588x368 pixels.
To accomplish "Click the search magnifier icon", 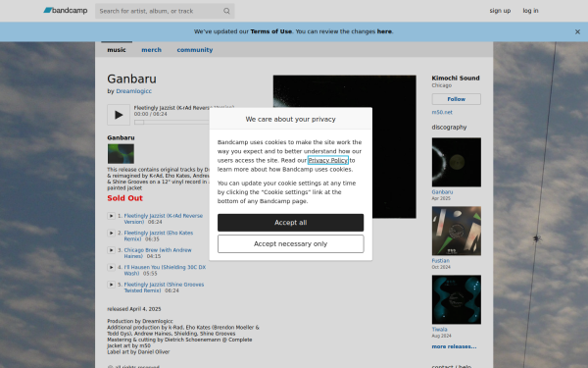I will [226, 11].
